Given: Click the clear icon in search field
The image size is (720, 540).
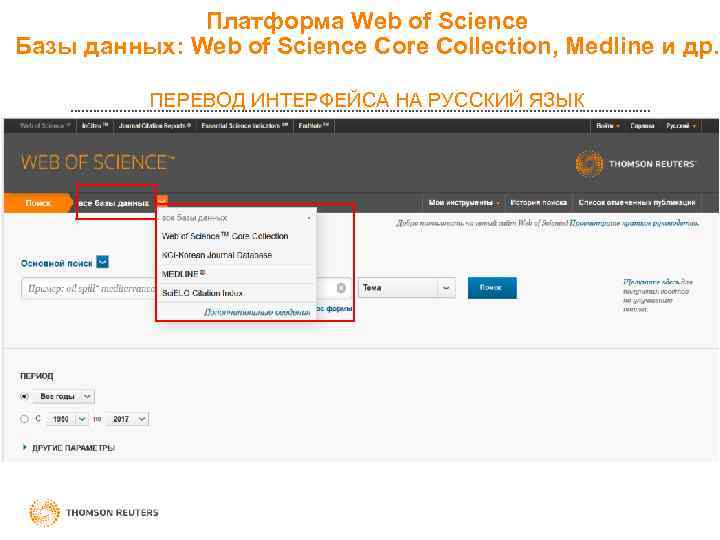Looking at the screenshot, I should click(x=341, y=288).
